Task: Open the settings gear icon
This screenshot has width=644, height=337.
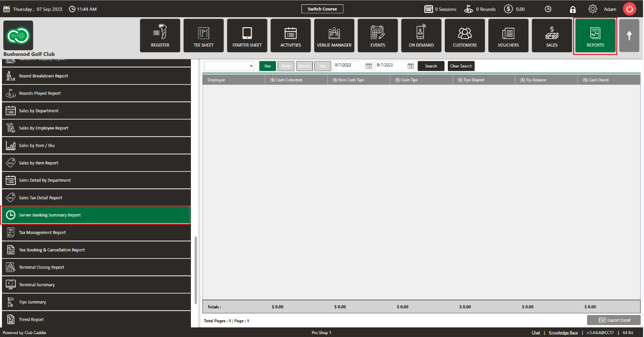Action: click(x=593, y=9)
